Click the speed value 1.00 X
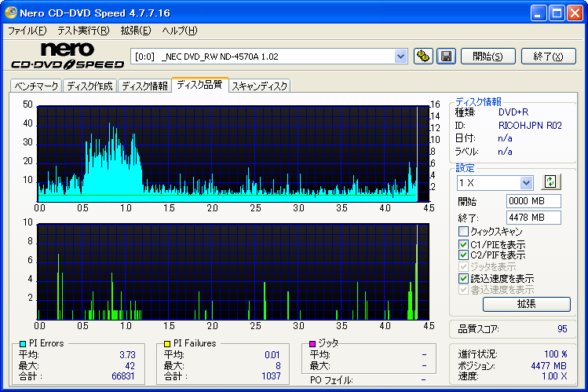This screenshot has height=392, width=588. pyautogui.click(x=554, y=376)
